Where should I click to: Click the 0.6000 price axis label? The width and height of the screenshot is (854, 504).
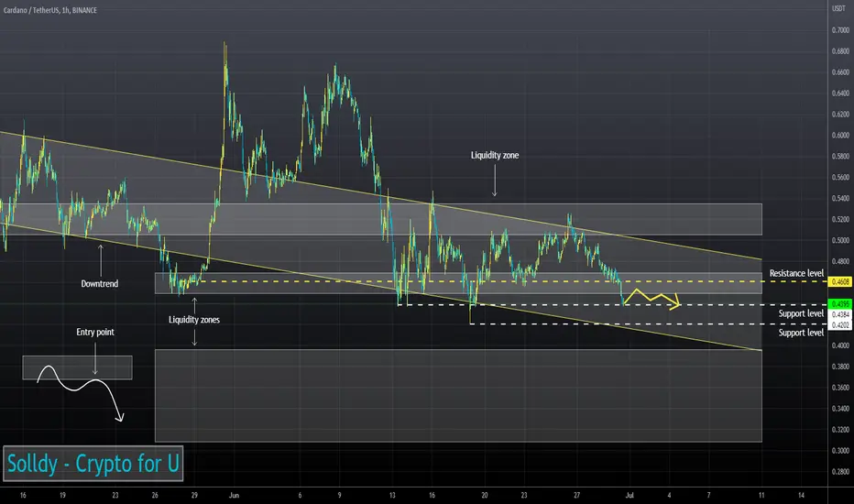(x=840, y=135)
